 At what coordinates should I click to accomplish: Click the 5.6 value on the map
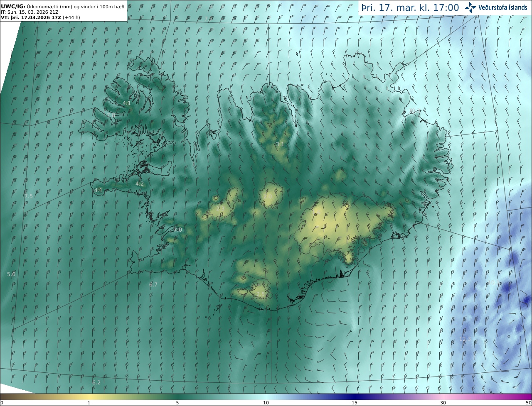pos(11,274)
